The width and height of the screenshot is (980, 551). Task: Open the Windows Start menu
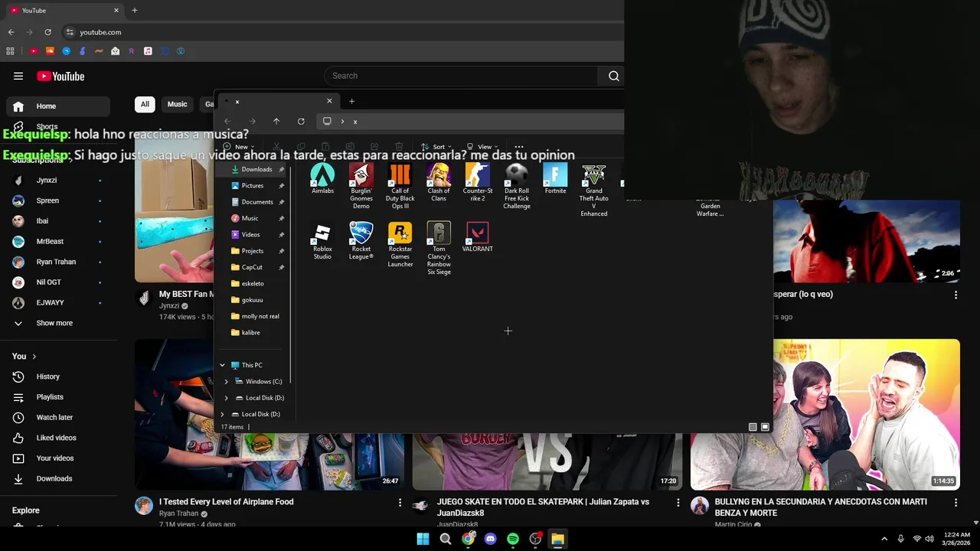[423, 539]
